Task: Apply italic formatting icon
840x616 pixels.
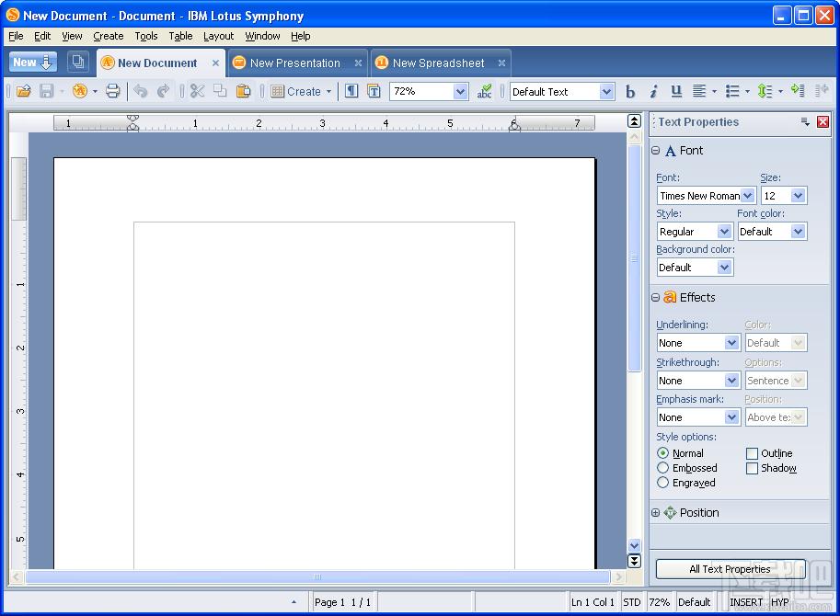Action: [x=653, y=92]
